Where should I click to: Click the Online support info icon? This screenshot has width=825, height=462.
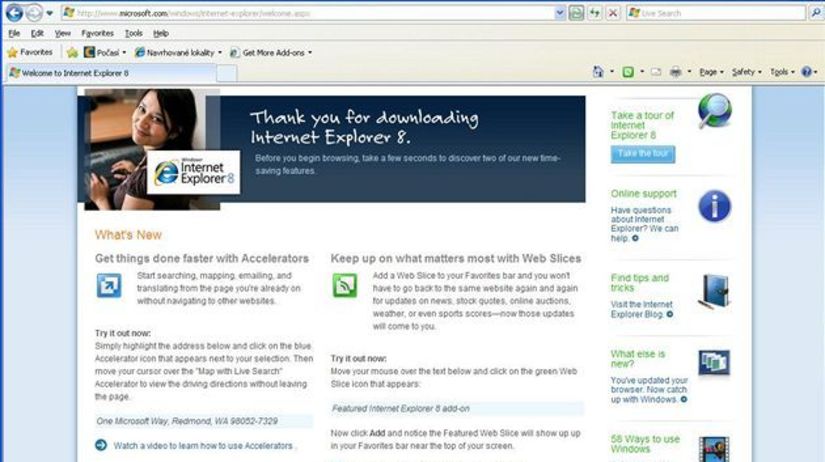[x=714, y=207]
